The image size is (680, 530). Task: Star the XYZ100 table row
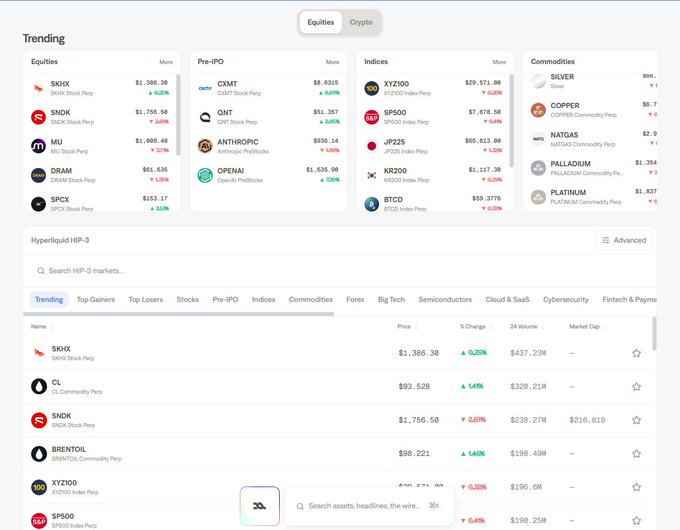[x=636, y=487]
